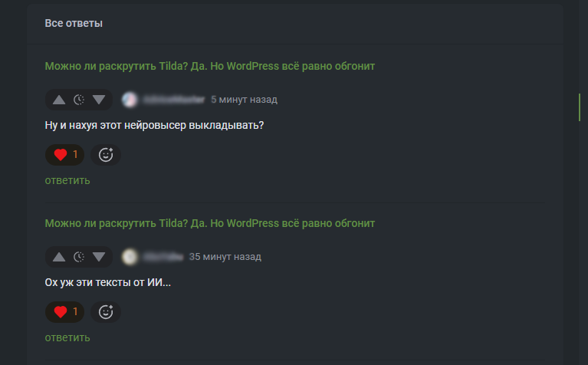The width and height of the screenshot is (588, 365).
Task: Open profile name of second commenter
Action: point(163,257)
